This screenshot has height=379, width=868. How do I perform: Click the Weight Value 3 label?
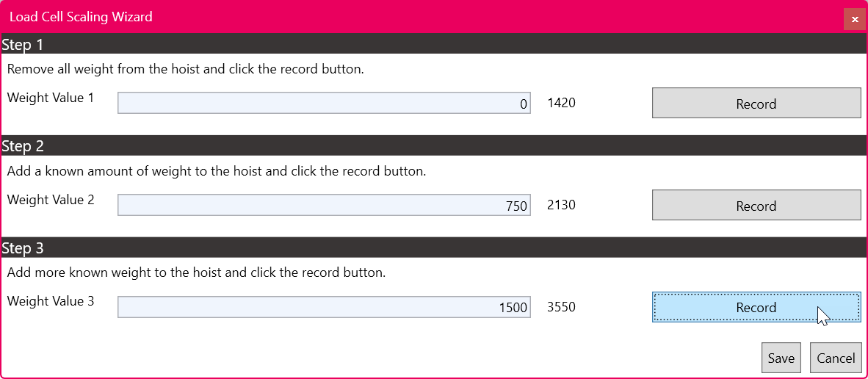click(x=51, y=301)
